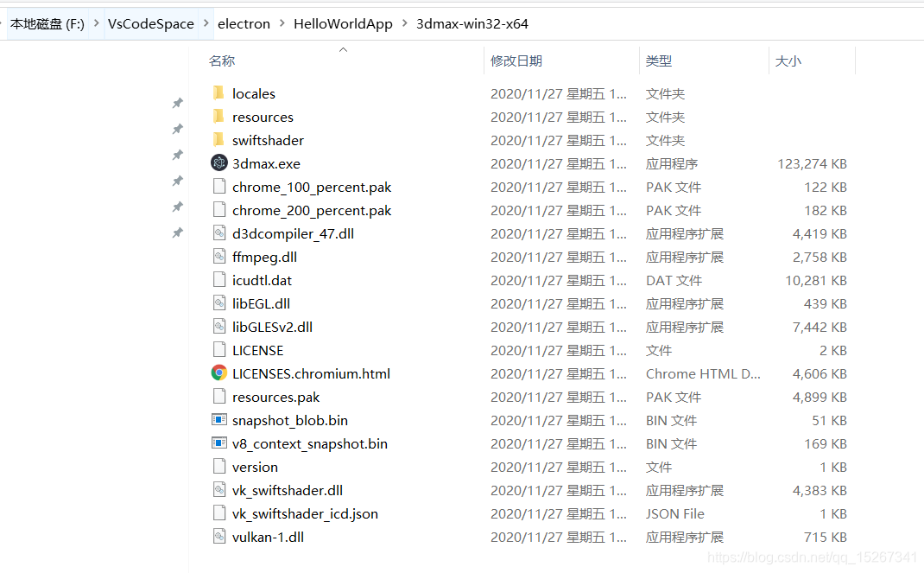Image resolution: width=924 pixels, height=573 pixels.
Task: Click the 10,281 KB size value
Action: [x=816, y=281]
